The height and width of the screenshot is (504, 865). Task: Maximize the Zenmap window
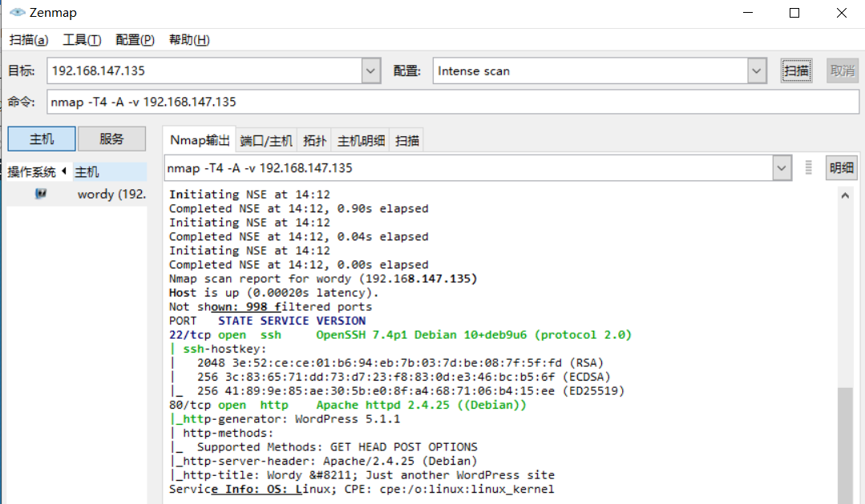point(794,13)
